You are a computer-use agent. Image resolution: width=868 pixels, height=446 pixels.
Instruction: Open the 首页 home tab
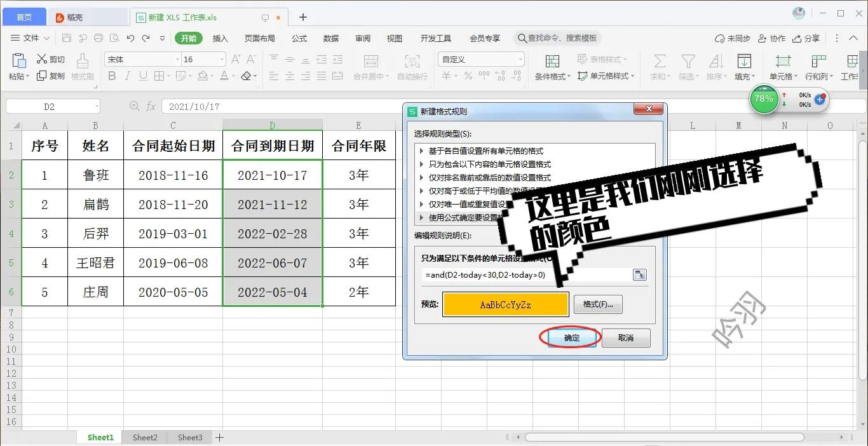(x=24, y=17)
